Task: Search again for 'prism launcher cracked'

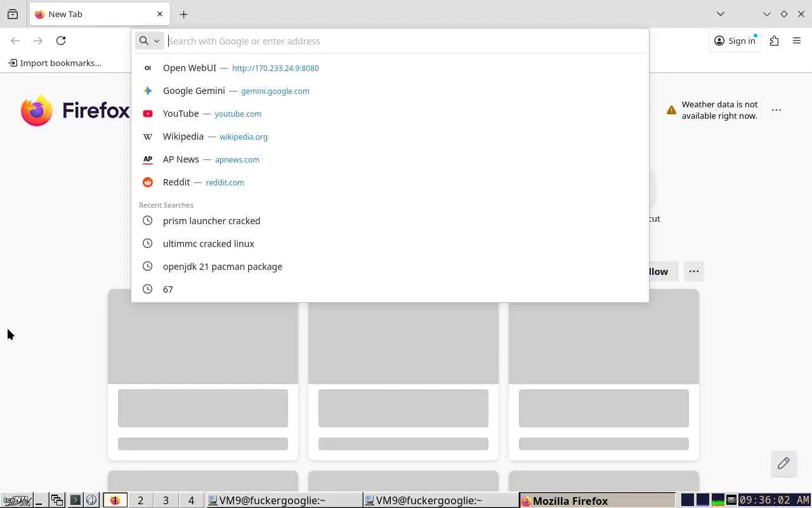Action: coord(390,221)
